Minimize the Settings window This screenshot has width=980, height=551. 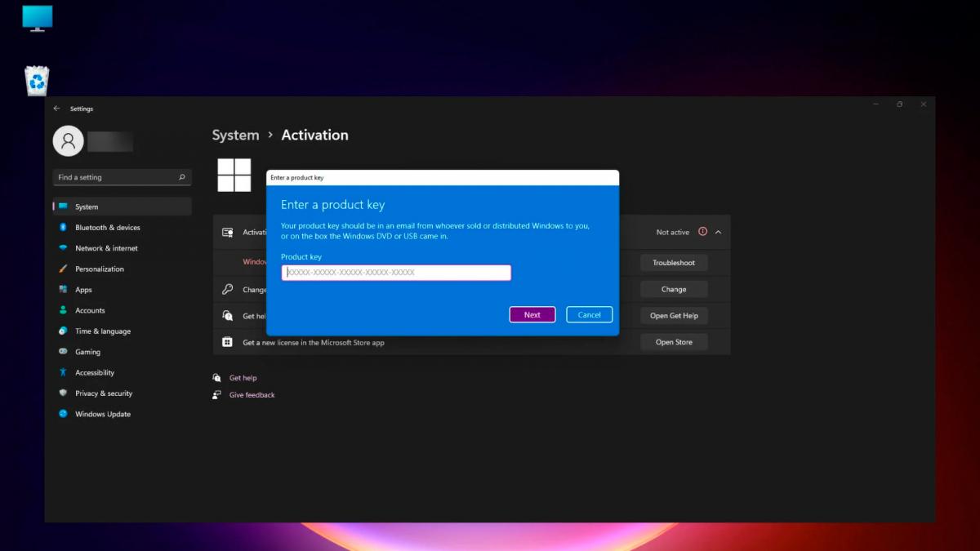click(x=875, y=104)
